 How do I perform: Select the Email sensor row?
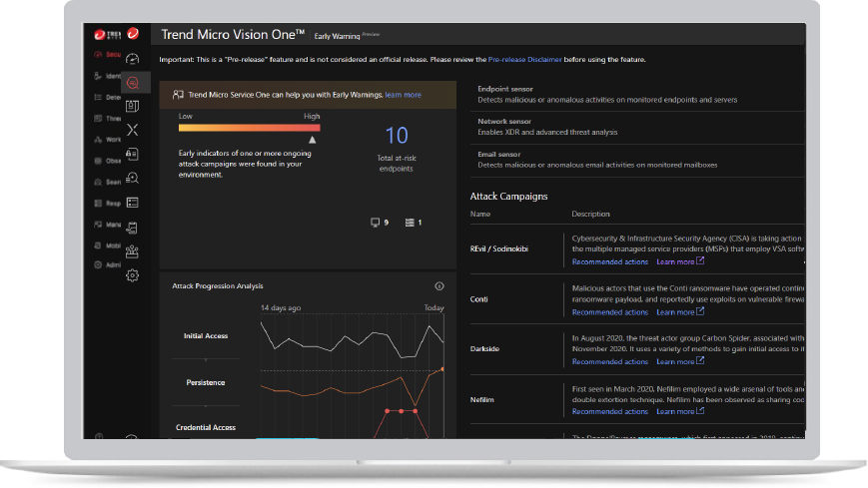click(636, 160)
